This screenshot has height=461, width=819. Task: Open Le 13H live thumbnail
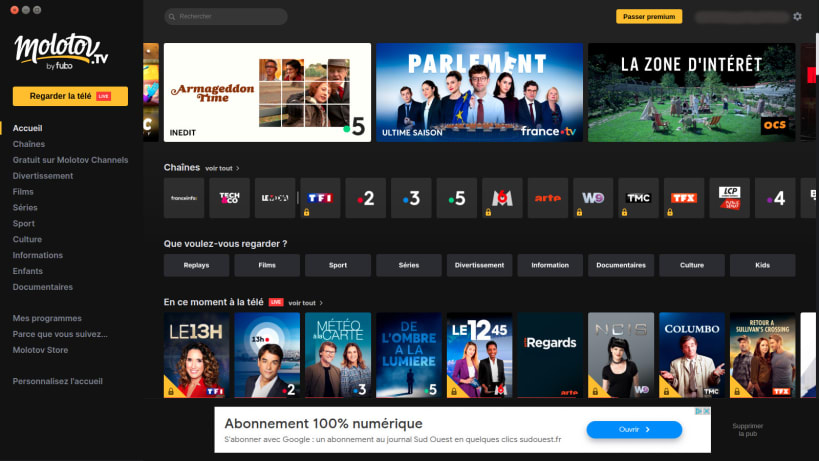[196, 355]
